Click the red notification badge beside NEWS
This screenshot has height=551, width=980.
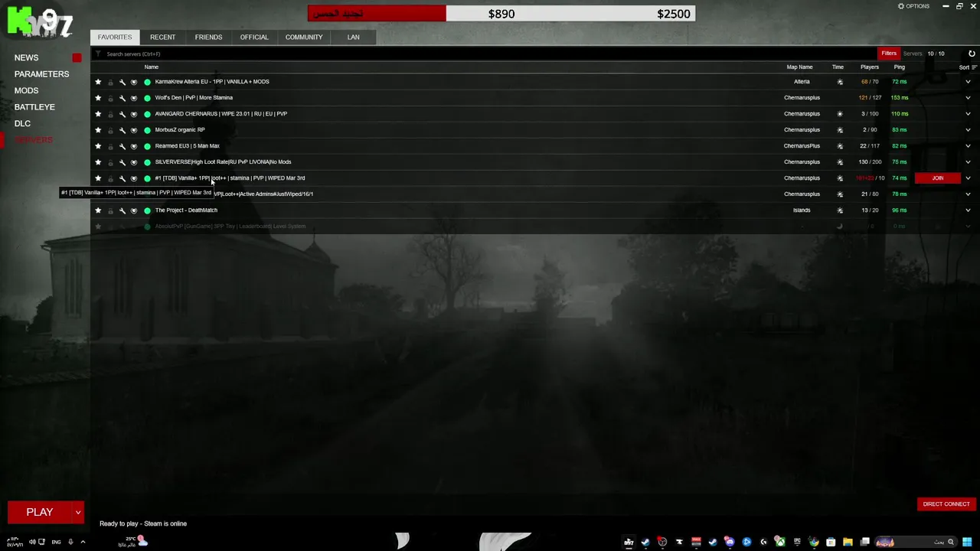(77, 58)
